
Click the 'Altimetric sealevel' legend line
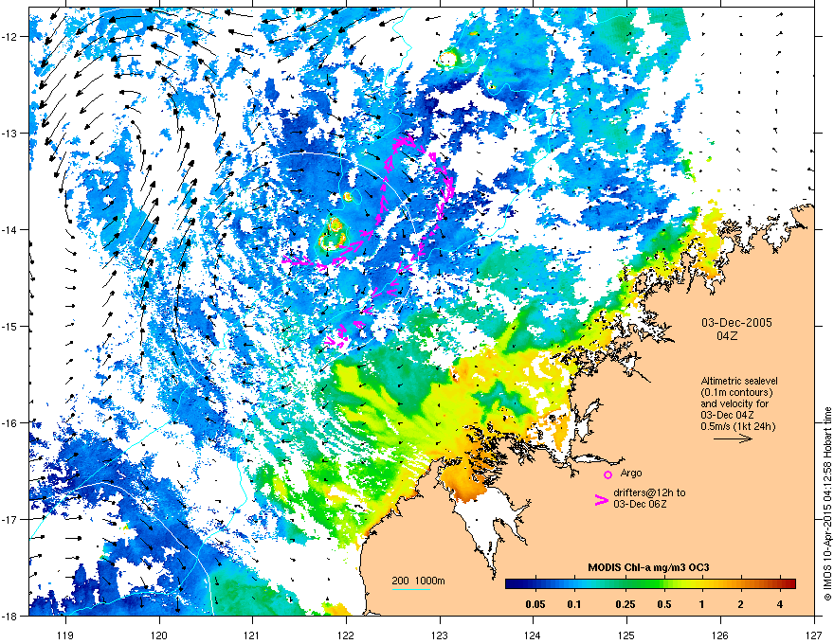[739, 381]
